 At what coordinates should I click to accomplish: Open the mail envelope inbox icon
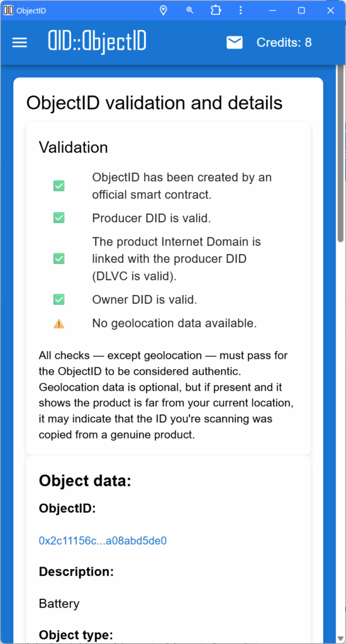point(234,42)
